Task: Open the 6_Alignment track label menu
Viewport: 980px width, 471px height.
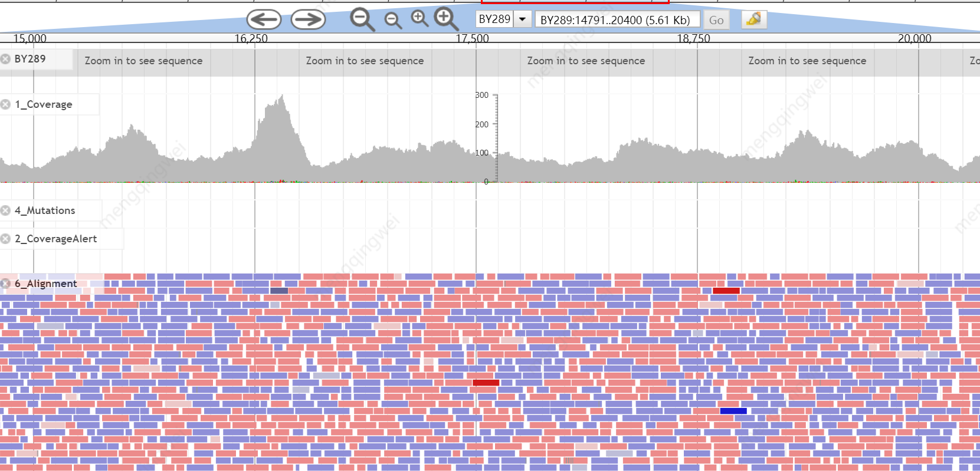Action: (46, 284)
